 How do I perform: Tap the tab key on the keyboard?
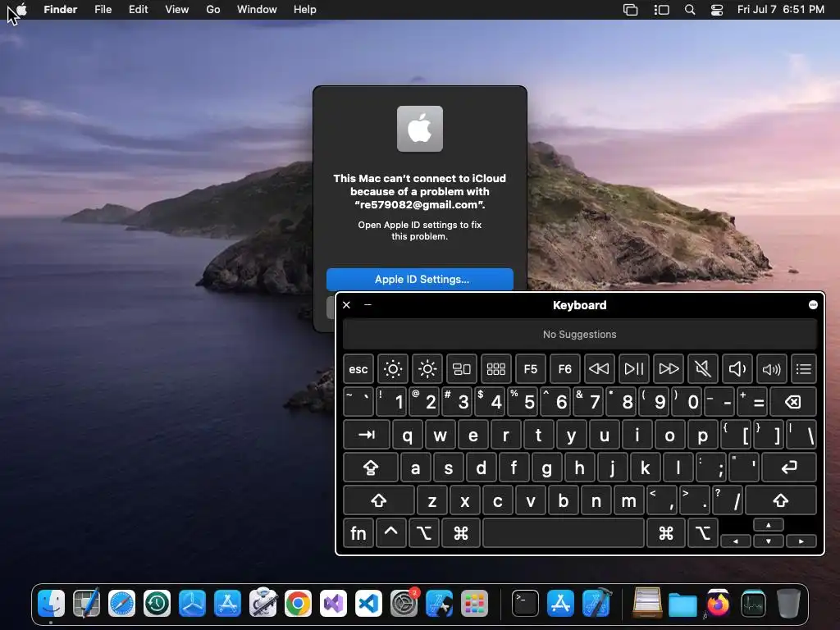tap(367, 435)
